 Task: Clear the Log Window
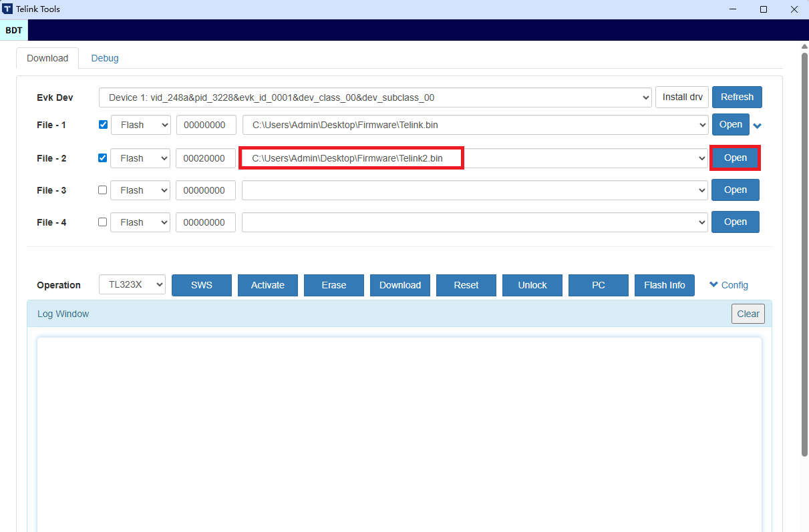pyautogui.click(x=748, y=313)
